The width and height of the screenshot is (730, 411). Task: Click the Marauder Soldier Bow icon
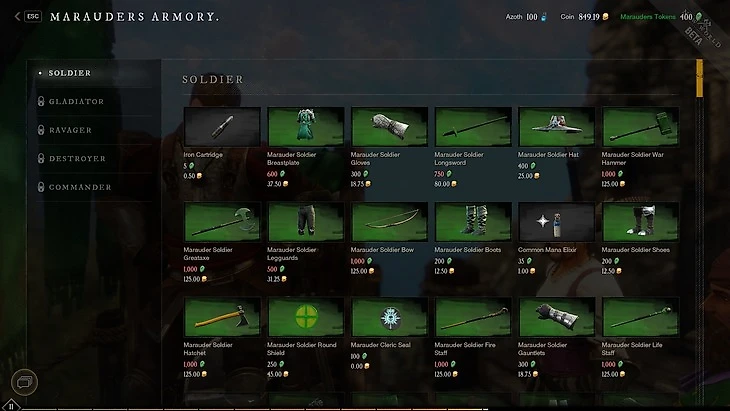click(389, 222)
